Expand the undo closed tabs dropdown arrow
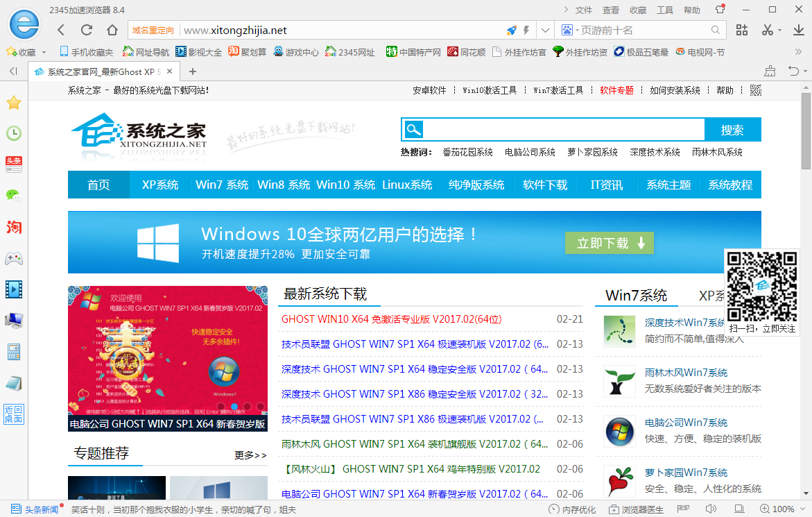The image size is (812, 517). [x=805, y=71]
